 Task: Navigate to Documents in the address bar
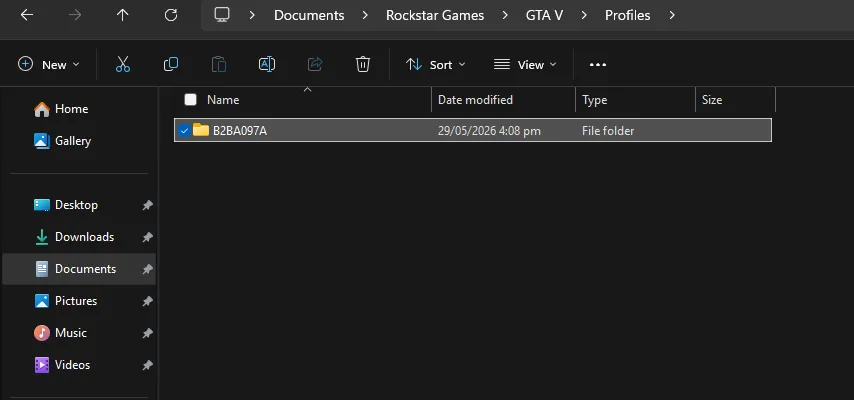pos(309,15)
